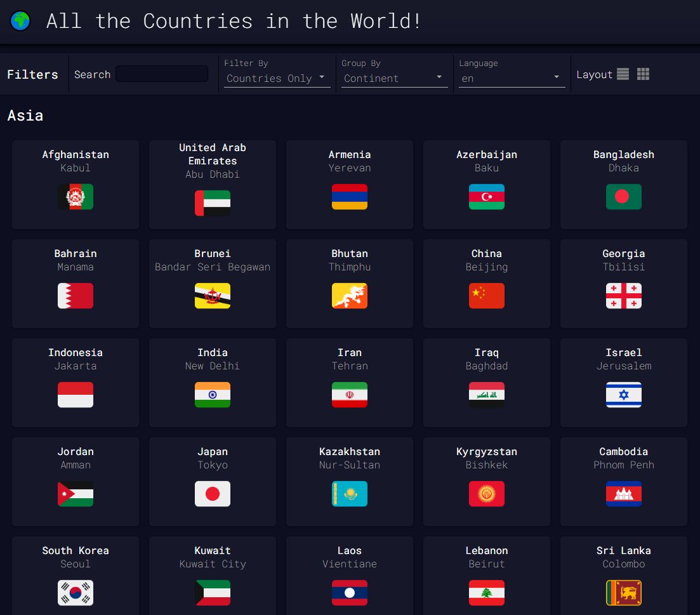Click the globe logo in the header

[x=20, y=20]
